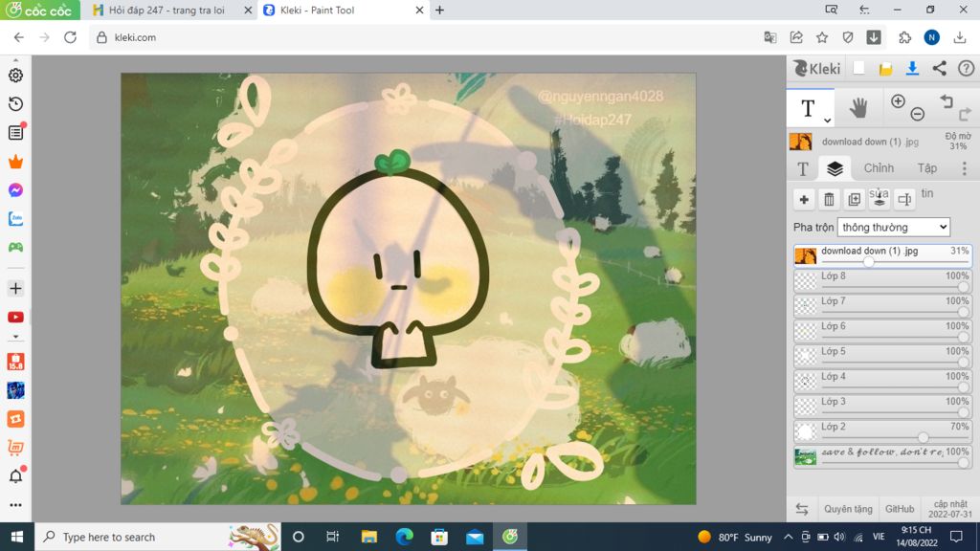Add a new layer with the plus button

click(x=804, y=199)
